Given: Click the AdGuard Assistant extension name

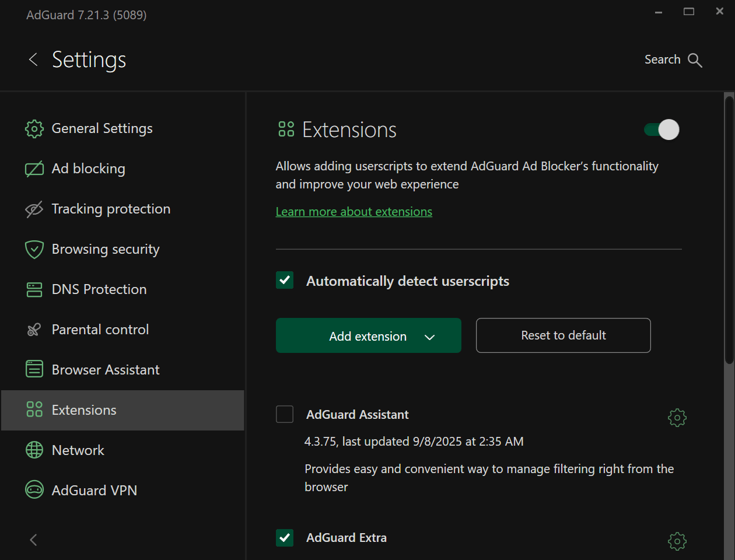Looking at the screenshot, I should [x=358, y=415].
